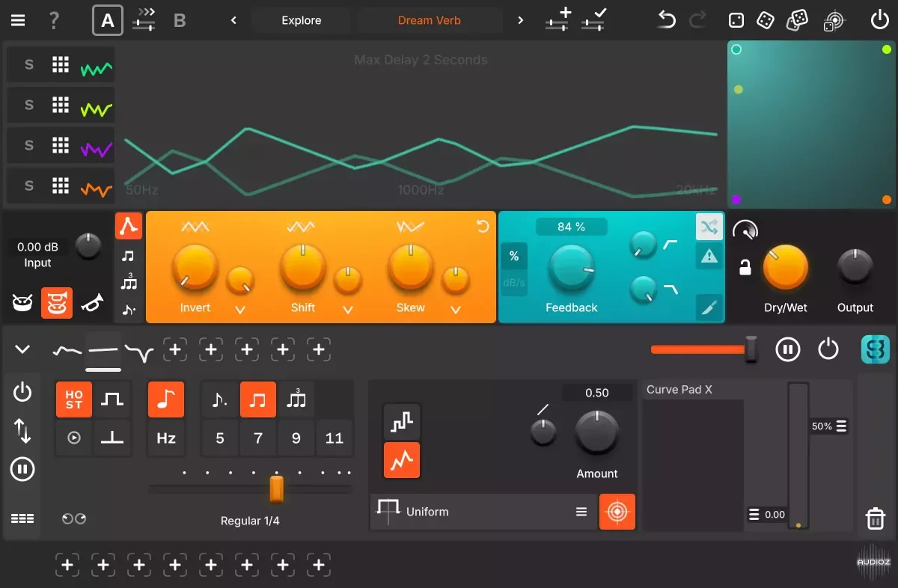898x588 pixels.
Task: Open the Dream Verb preset name
Action: (430, 20)
